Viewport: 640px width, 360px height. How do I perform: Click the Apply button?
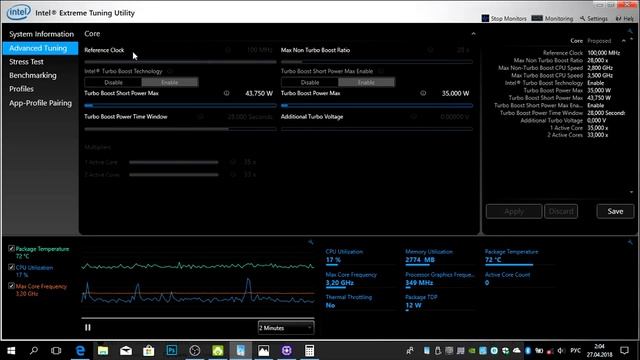point(514,211)
